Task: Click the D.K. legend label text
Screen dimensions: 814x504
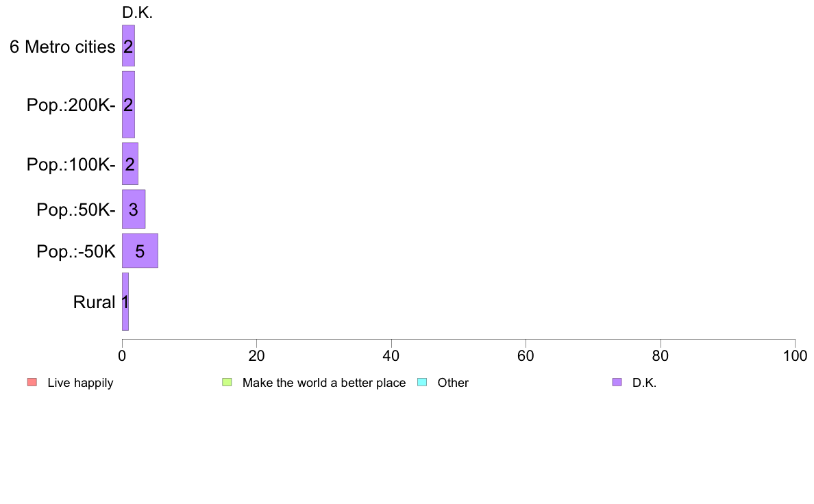Action: pos(644,383)
